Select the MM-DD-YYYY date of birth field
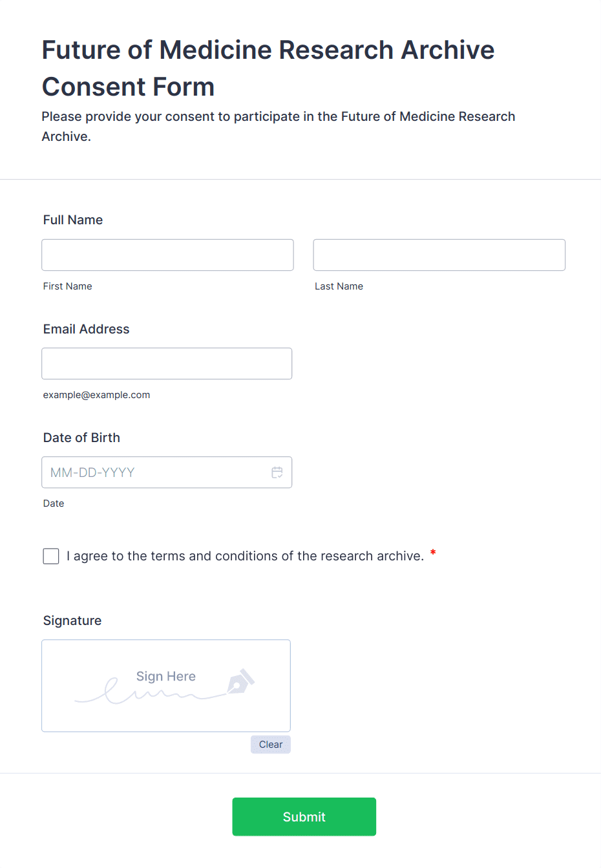Viewport: 601px width, 868px height. (x=155, y=472)
